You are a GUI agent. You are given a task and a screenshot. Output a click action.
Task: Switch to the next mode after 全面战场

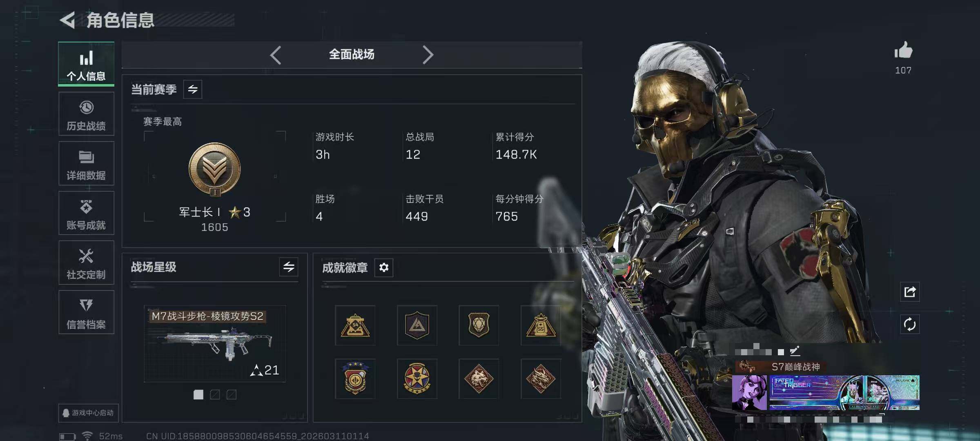[428, 55]
